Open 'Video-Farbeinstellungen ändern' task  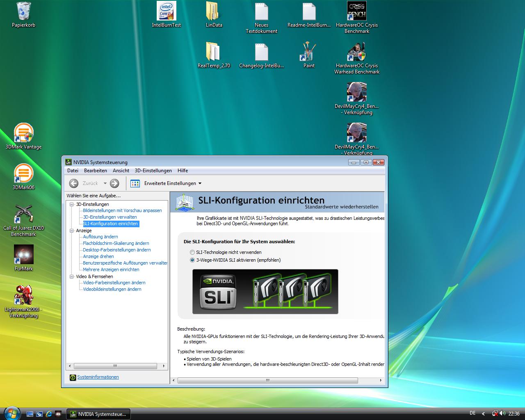(x=114, y=283)
